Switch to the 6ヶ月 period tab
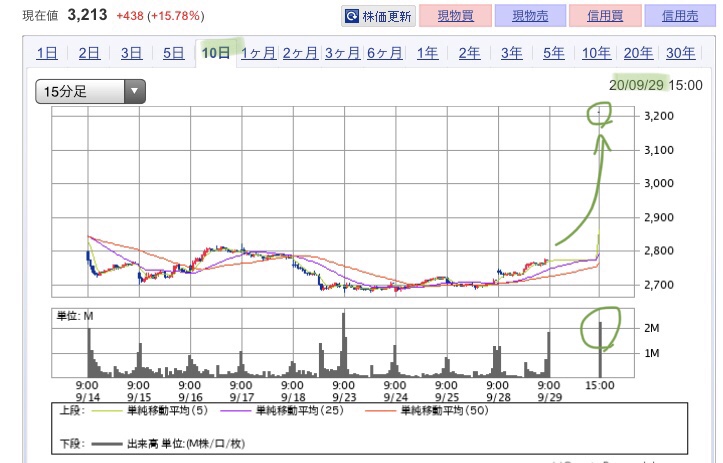The image size is (723, 463). pyautogui.click(x=384, y=54)
